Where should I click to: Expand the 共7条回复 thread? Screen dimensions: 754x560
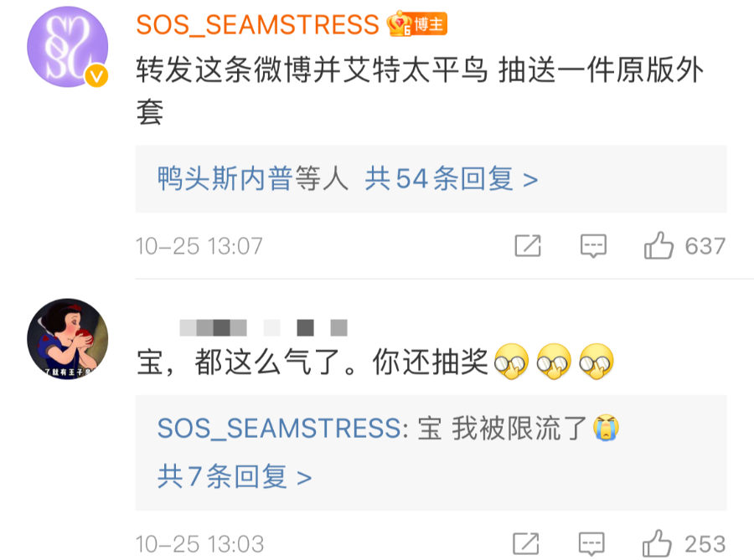pos(235,476)
